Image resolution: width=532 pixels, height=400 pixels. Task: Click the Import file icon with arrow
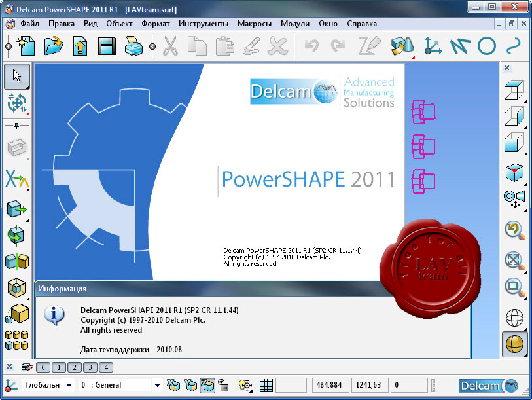pos(80,46)
